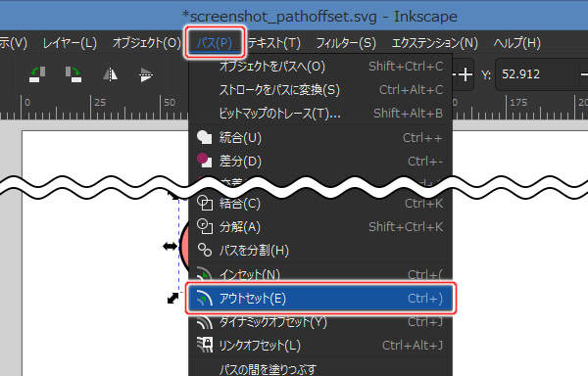Select 統合(U) union command
The image size is (588, 376).
320,138
